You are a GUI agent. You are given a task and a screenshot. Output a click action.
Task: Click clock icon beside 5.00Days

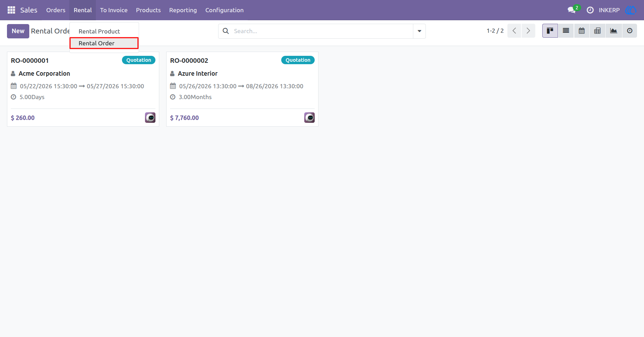point(14,97)
